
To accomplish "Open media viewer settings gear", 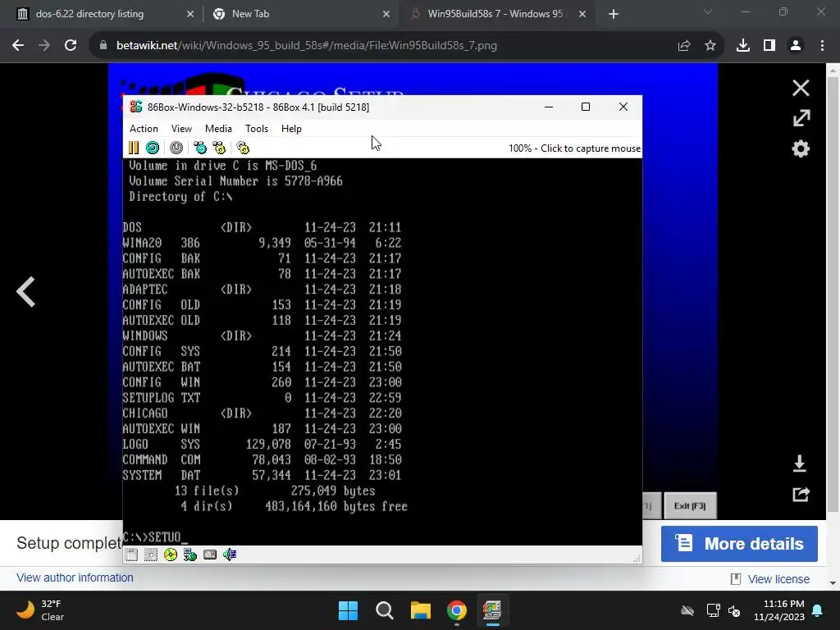I will click(x=801, y=148).
